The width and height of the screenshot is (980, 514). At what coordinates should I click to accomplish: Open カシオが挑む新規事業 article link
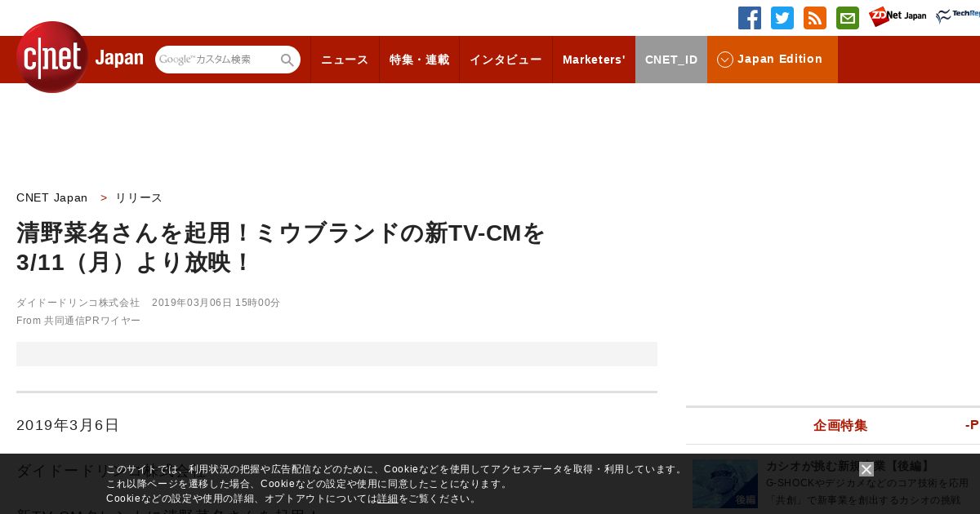pyautogui.click(x=849, y=466)
